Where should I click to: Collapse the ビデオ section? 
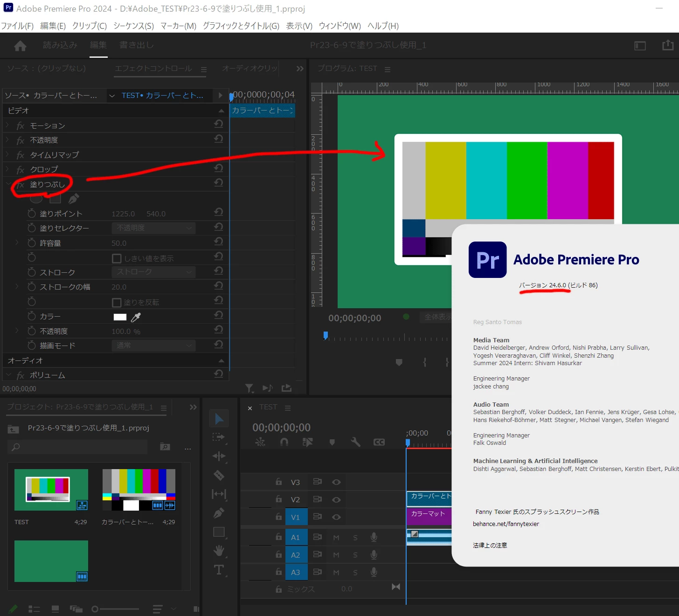[221, 111]
